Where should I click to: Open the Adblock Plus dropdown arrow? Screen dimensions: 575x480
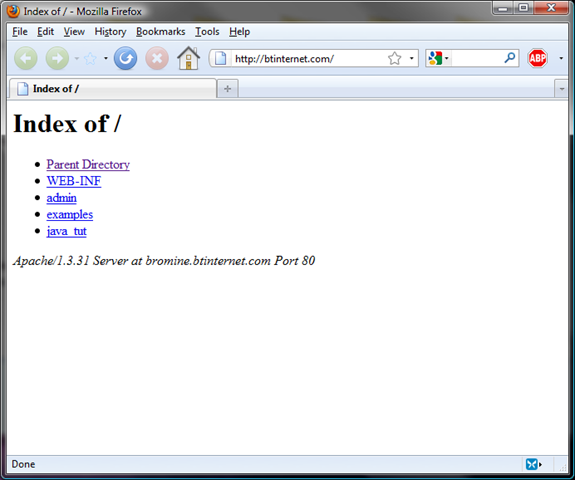point(561,58)
